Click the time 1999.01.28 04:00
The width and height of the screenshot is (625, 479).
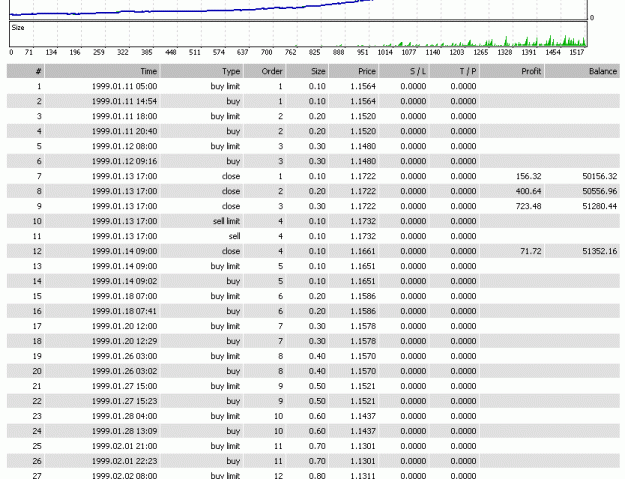pyautogui.click(x=124, y=416)
